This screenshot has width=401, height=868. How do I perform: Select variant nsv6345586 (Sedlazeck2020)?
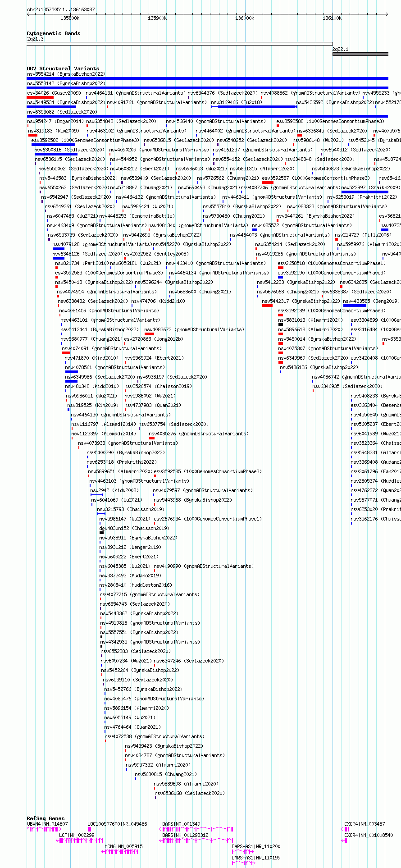[72, 381]
